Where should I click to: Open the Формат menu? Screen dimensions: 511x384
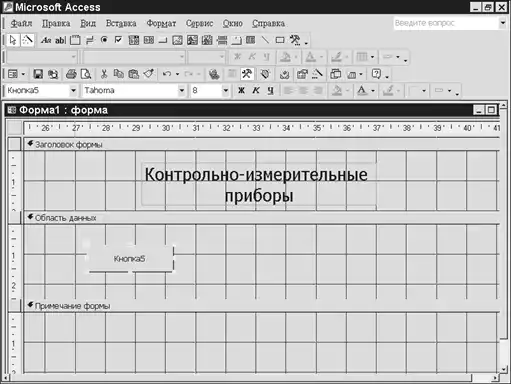point(161,23)
